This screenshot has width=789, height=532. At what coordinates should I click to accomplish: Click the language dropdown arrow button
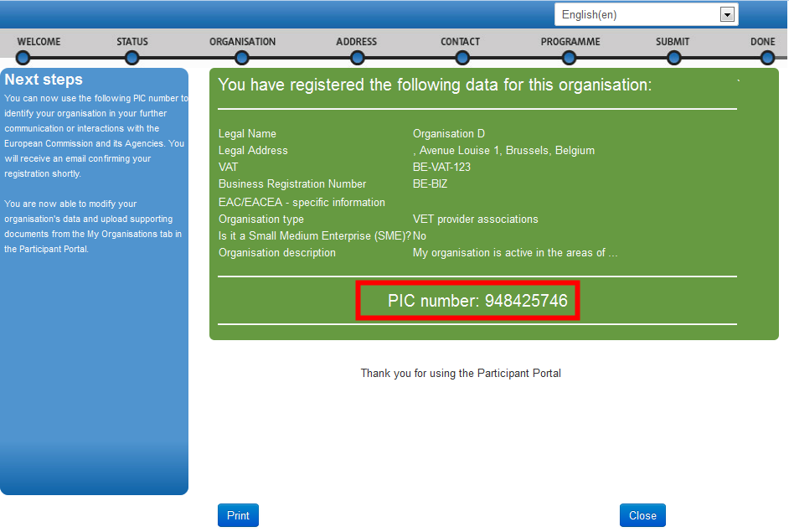(727, 14)
